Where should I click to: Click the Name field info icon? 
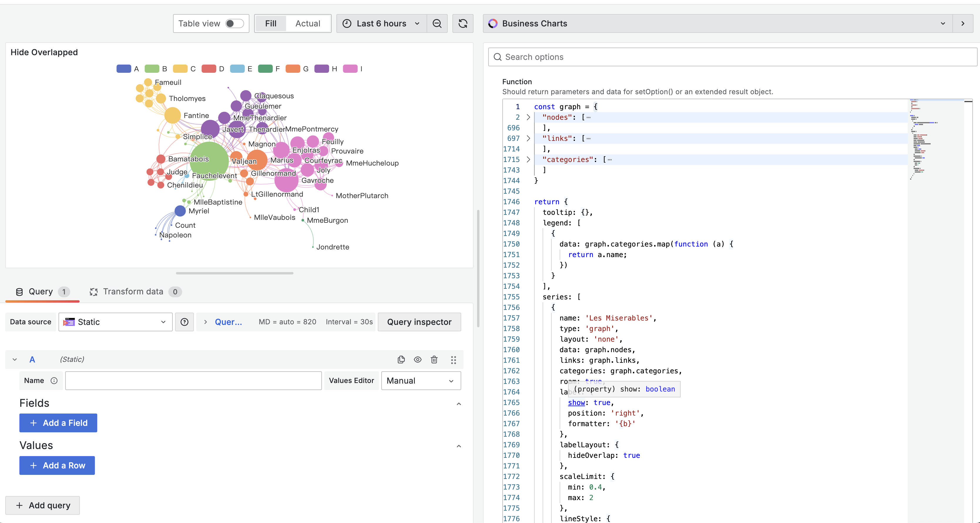pos(54,380)
